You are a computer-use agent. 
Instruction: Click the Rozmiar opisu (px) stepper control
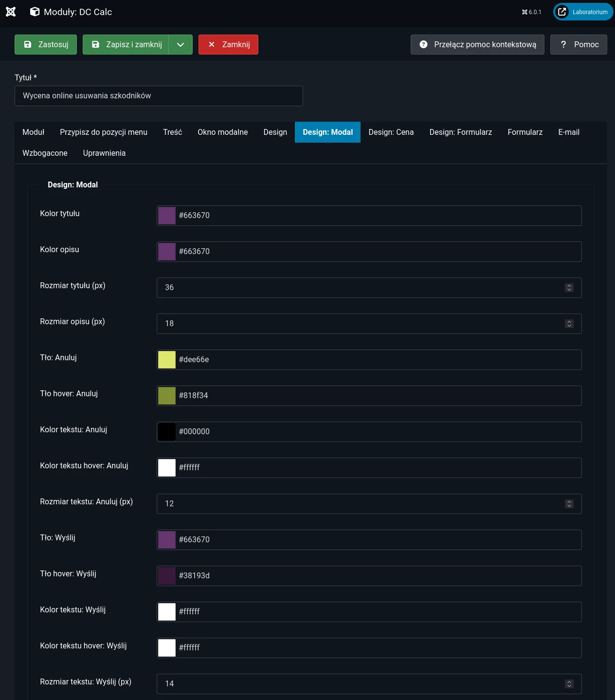pos(569,324)
